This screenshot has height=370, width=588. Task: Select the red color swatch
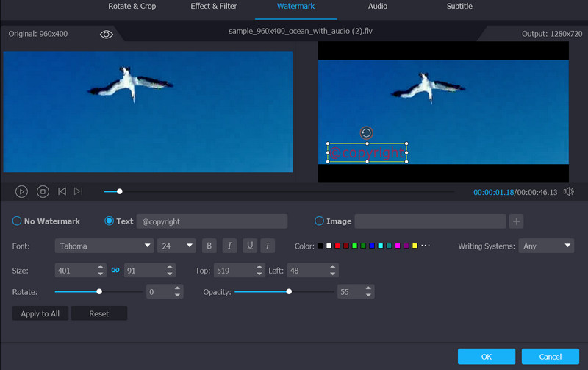pyautogui.click(x=337, y=246)
